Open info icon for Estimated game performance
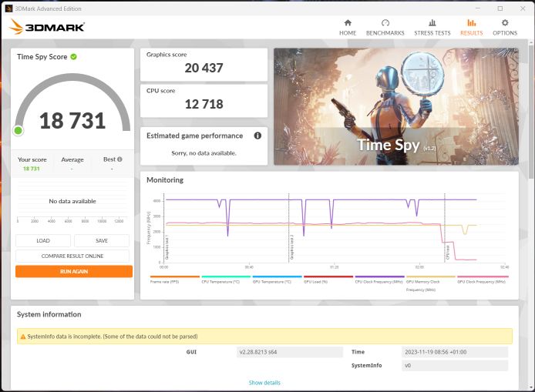Screen dimensions: 535x392 (257, 136)
